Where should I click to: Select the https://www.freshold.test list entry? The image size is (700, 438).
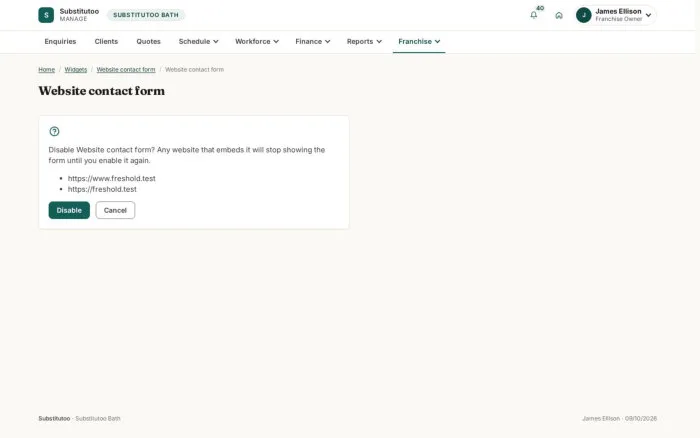(x=112, y=178)
